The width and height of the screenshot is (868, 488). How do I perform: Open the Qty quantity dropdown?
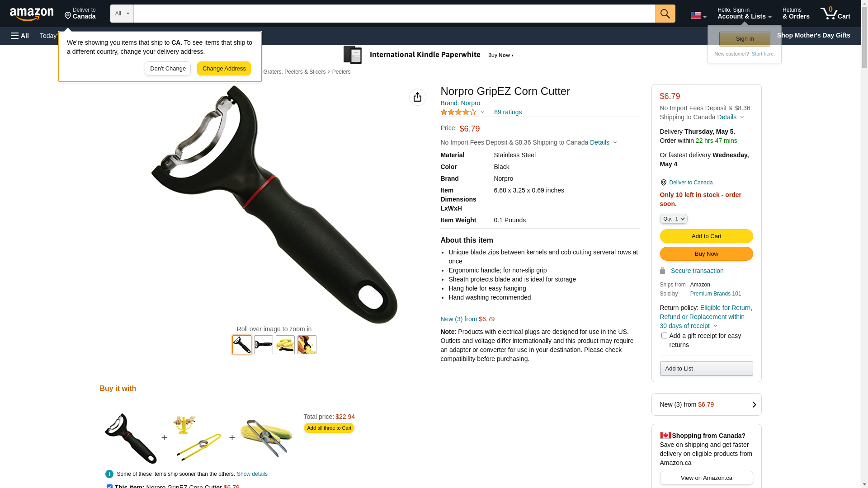(x=673, y=219)
